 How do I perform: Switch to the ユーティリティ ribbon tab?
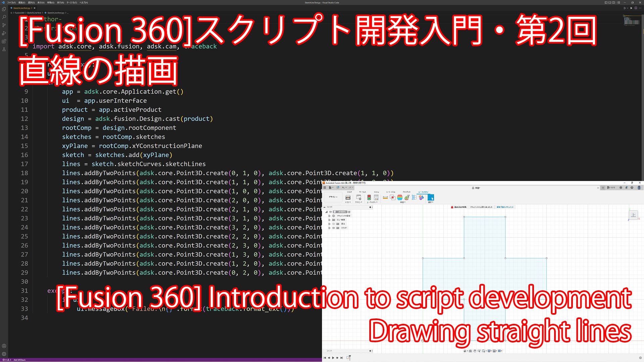[423, 192]
